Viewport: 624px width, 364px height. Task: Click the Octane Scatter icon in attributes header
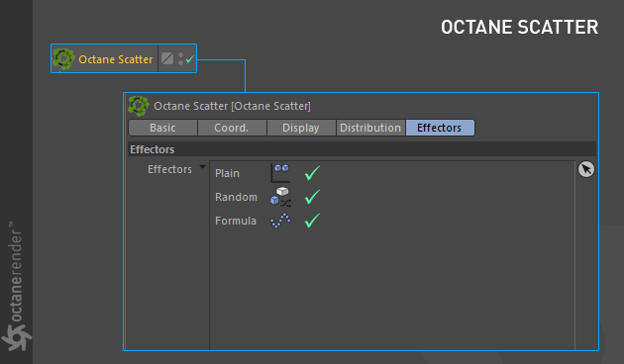click(x=139, y=106)
